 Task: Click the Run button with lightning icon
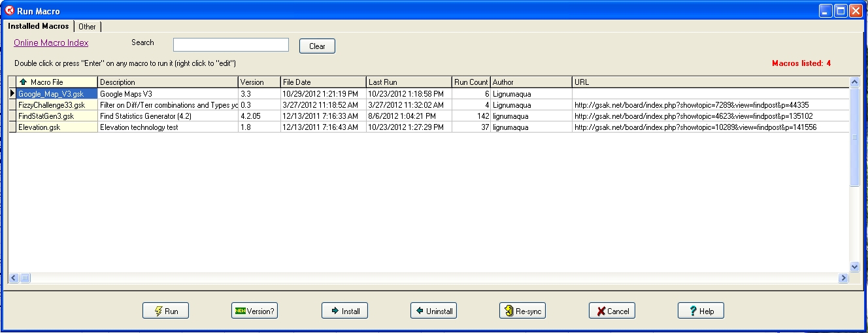click(x=165, y=311)
